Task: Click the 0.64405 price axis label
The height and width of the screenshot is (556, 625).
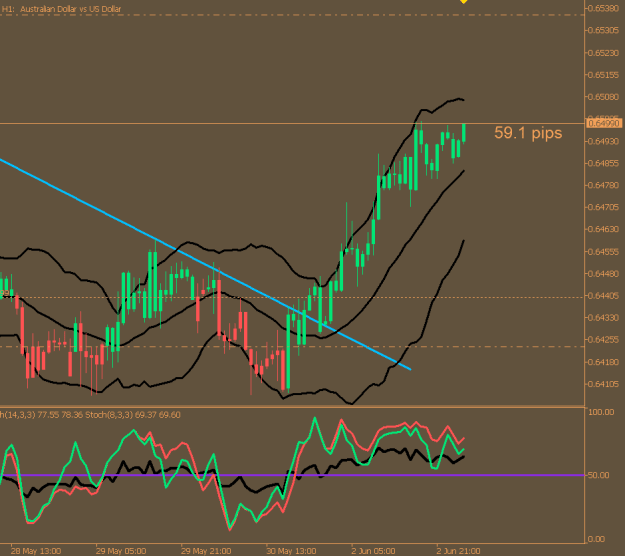Action: click(x=604, y=296)
